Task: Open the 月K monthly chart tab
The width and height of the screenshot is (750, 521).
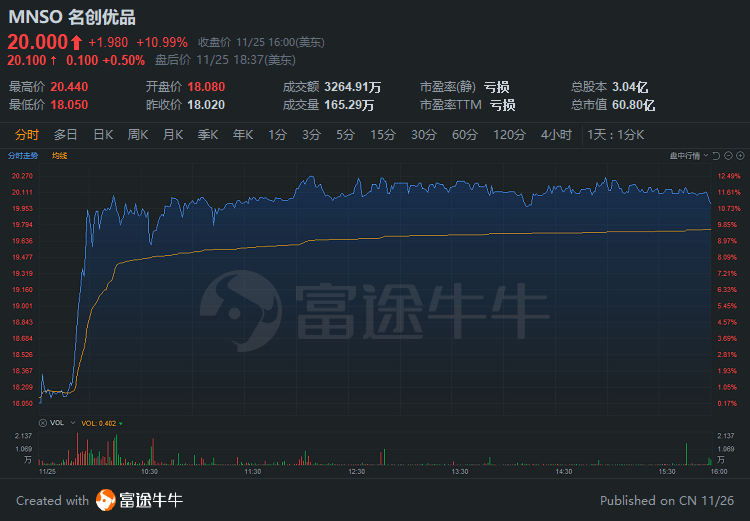Action: (173, 135)
